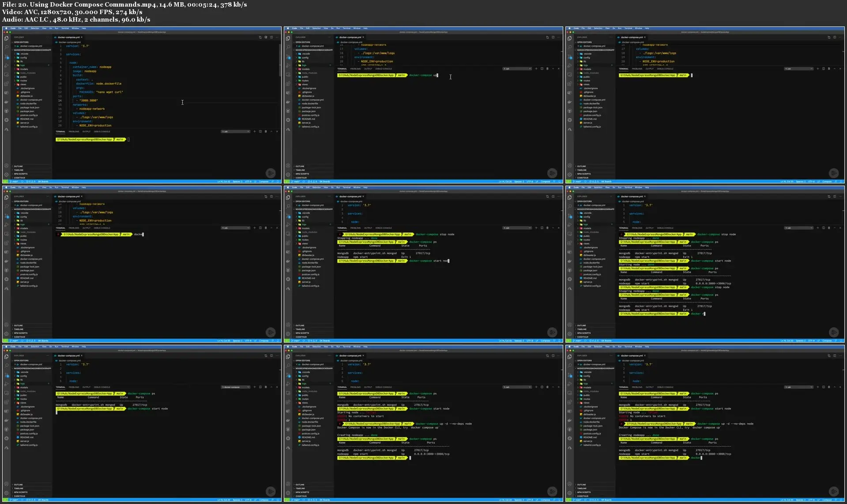Switch to OUTPUT tab in the fifth thumbnail
This screenshot has height=504, width=847.
pyautogui.click(x=368, y=228)
